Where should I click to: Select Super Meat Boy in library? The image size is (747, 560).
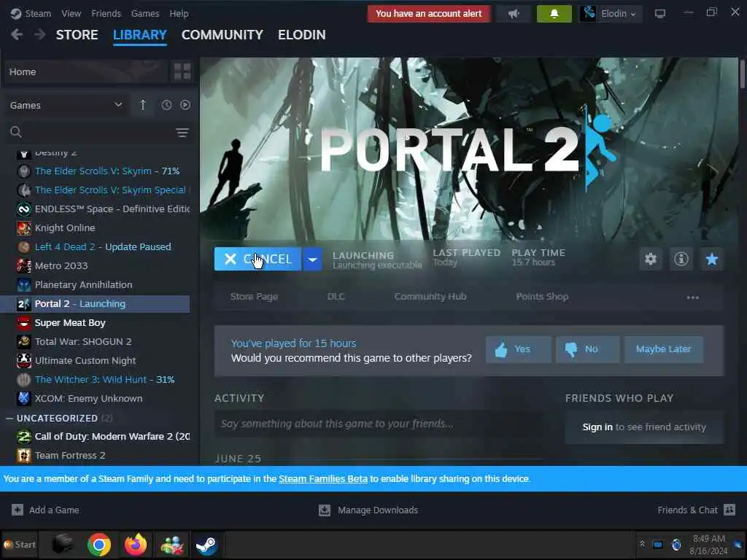coord(70,323)
